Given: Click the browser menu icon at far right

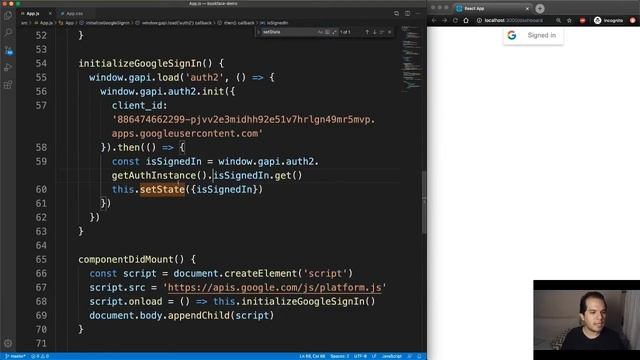Looking at the screenshot, I should point(632,20).
